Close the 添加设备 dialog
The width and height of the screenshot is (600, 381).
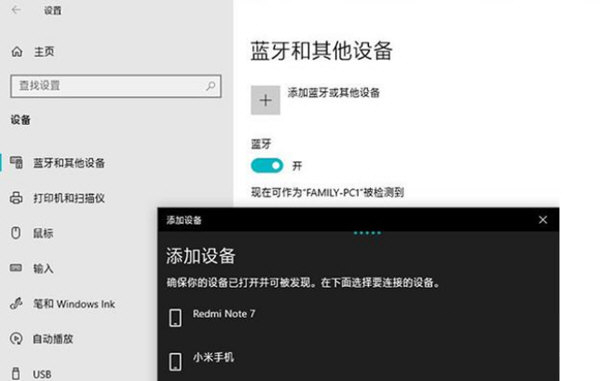coord(543,220)
